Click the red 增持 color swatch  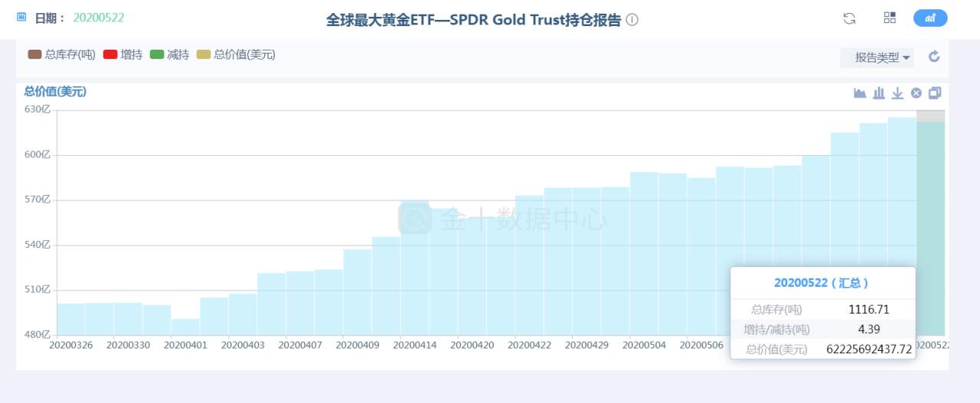pyautogui.click(x=110, y=54)
